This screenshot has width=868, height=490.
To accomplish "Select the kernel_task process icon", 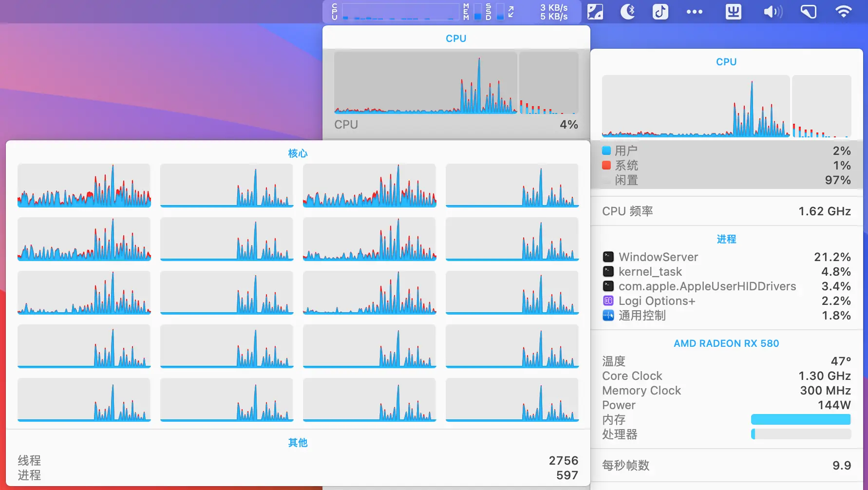I will [x=608, y=271].
